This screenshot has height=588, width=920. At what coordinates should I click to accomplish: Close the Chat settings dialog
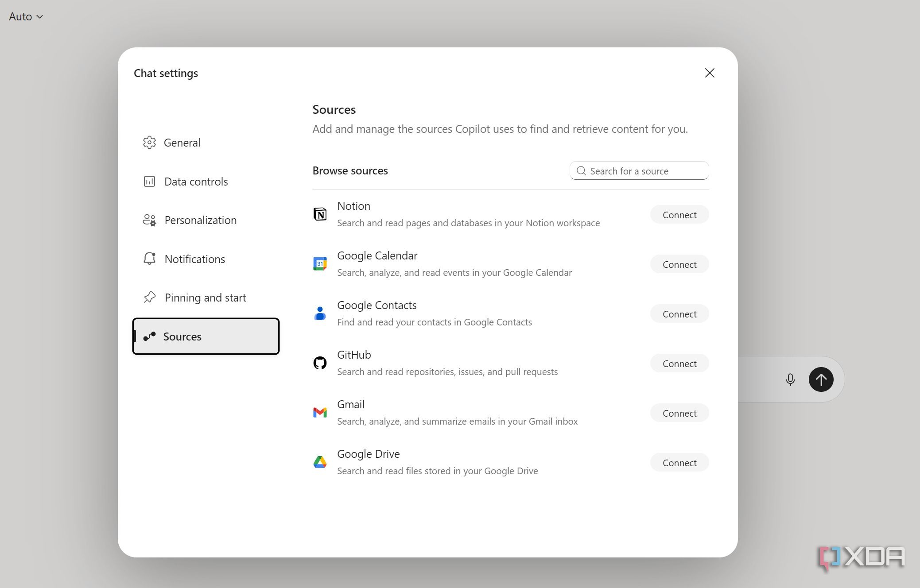coord(710,73)
